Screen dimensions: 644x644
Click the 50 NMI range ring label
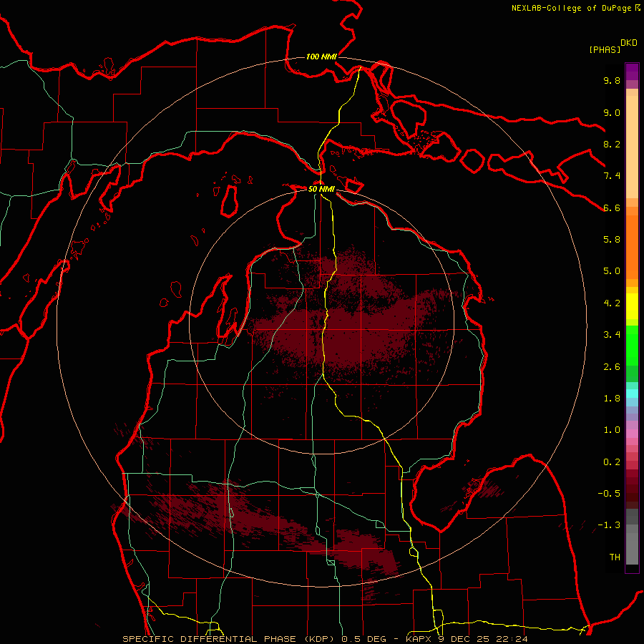tap(321, 189)
